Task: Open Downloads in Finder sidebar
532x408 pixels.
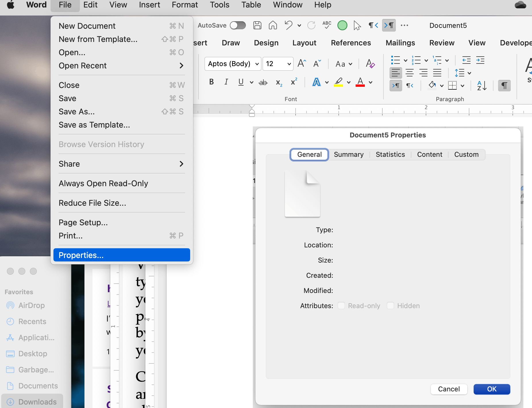Action: [32, 402]
